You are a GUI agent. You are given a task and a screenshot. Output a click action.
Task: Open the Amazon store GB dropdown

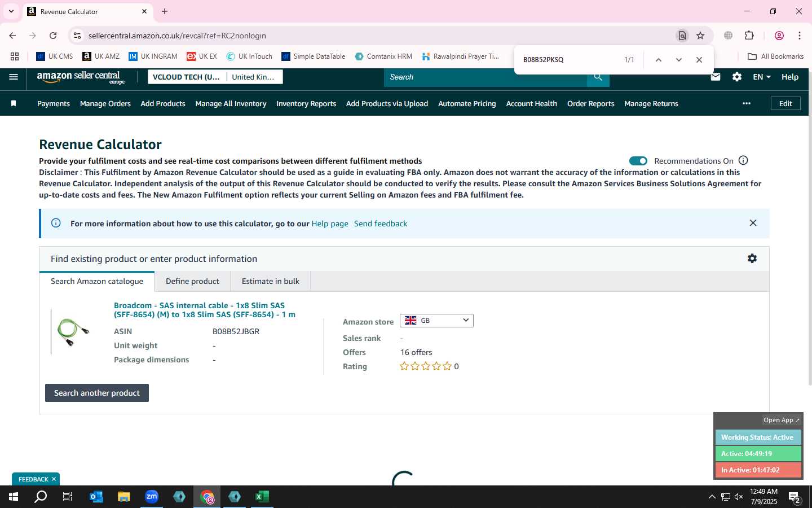tap(436, 321)
